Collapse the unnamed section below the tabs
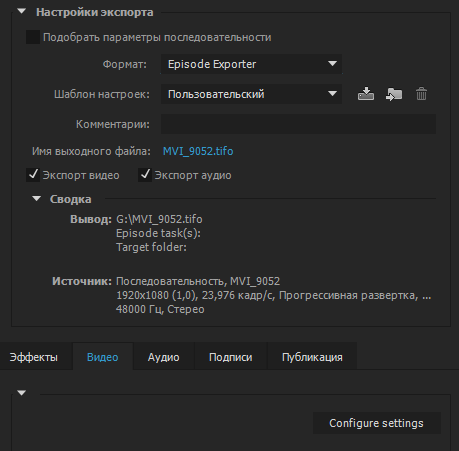The image size is (459, 451). (x=22, y=393)
